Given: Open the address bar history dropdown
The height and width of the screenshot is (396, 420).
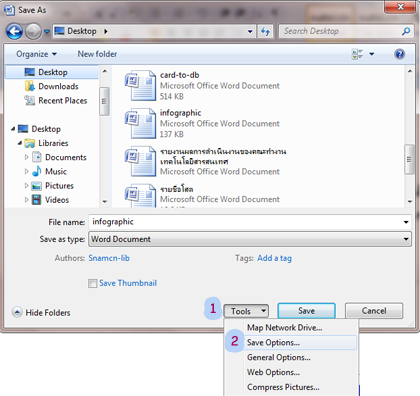Looking at the screenshot, I should coord(250,32).
